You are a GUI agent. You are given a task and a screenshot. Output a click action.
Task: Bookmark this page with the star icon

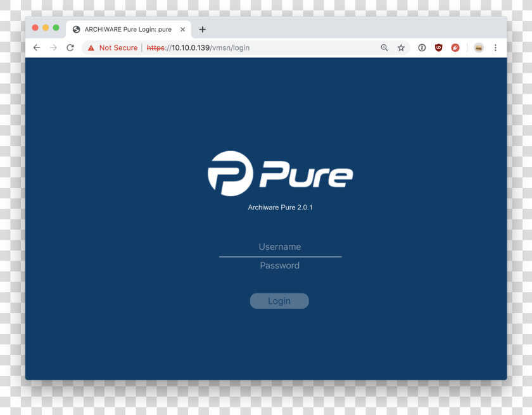point(401,48)
